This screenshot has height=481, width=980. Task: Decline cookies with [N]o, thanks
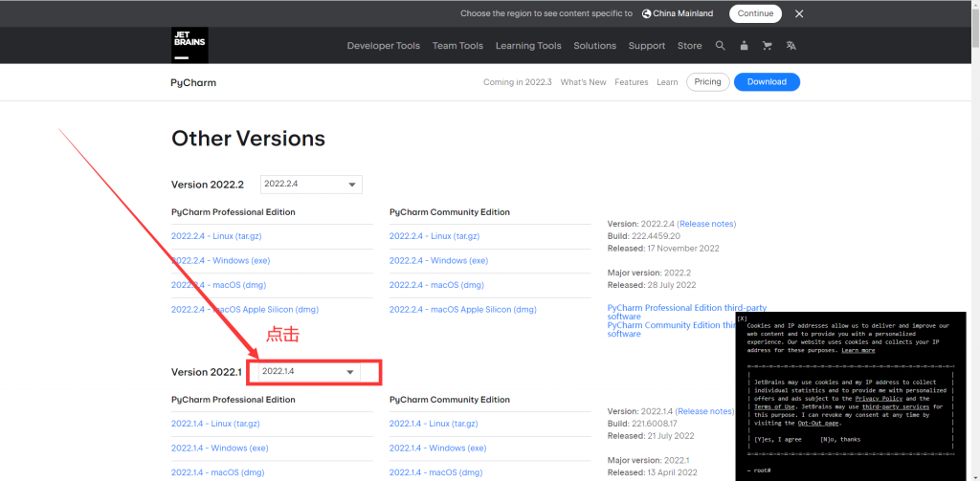click(x=840, y=439)
